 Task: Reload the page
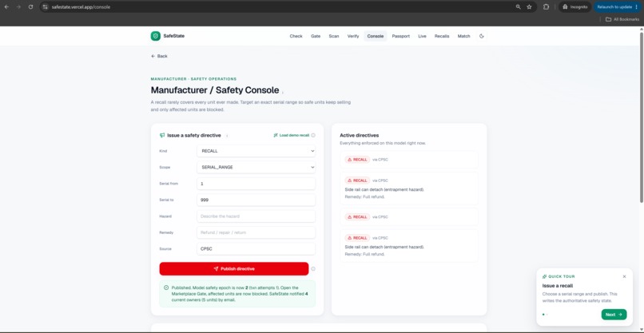pyautogui.click(x=31, y=7)
